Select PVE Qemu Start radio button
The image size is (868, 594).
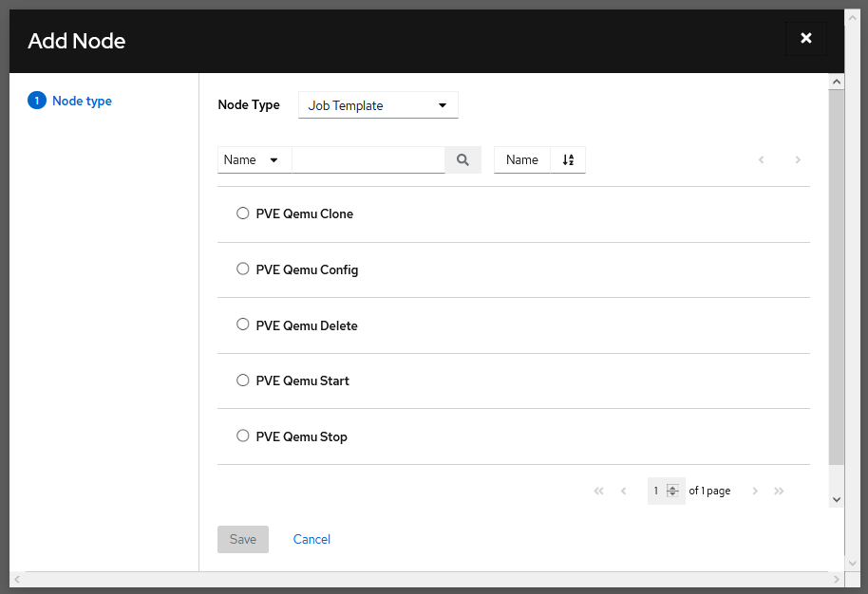pos(243,380)
